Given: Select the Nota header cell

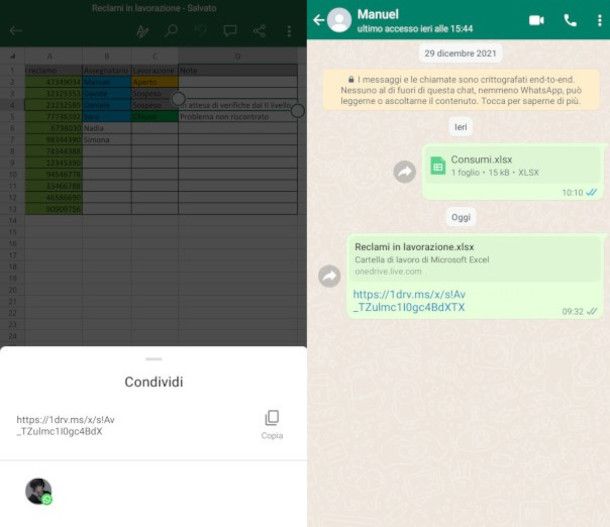Looking at the screenshot, I should (x=238, y=70).
